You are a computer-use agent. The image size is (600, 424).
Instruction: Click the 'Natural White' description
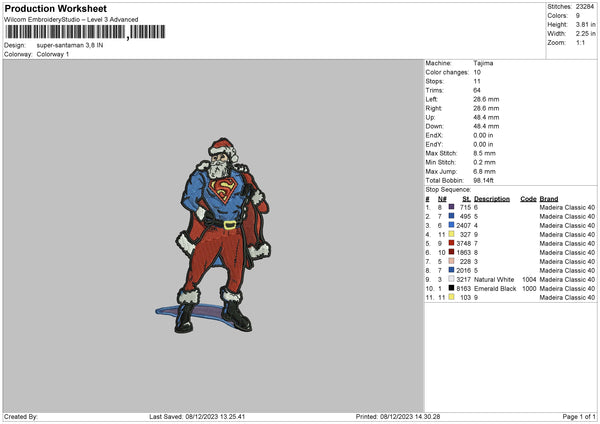point(494,279)
